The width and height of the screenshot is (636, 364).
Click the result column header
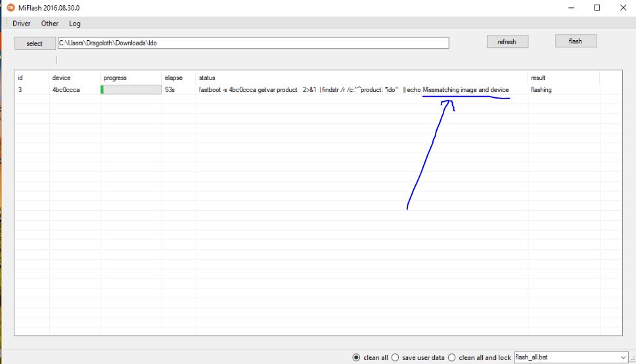[x=564, y=78]
